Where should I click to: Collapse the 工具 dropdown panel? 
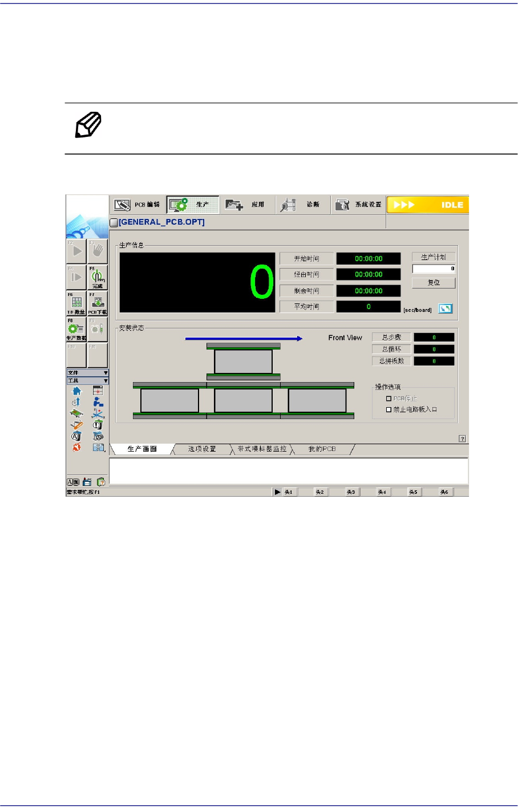pyautogui.click(x=87, y=380)
